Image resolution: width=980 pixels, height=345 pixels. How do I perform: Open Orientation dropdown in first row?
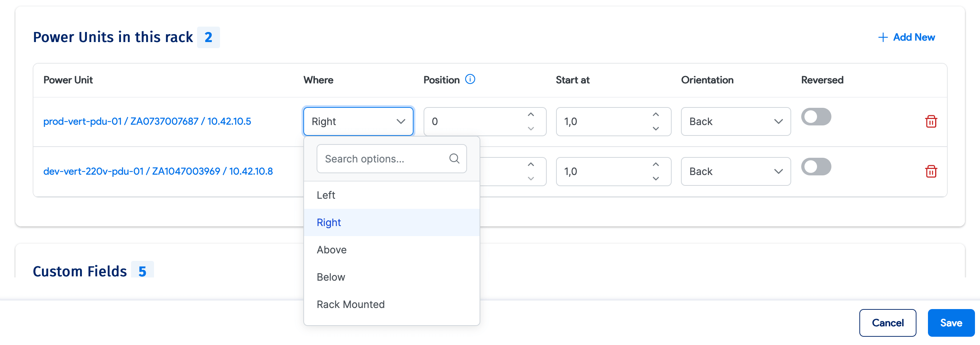[x=736, y=121]
